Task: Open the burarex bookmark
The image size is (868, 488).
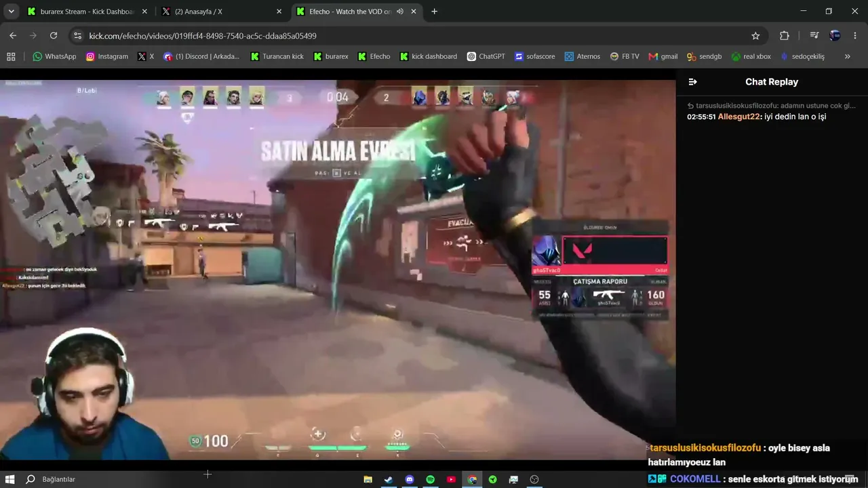Action: [x=330, y=56]
